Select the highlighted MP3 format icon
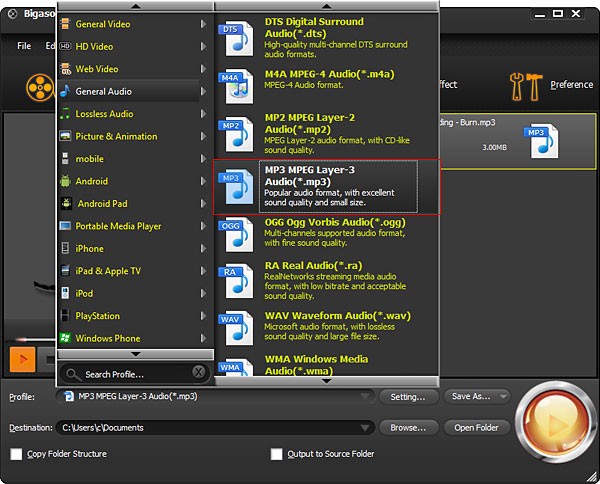Screen dimensions: 600x484 [x=236, y=187]
